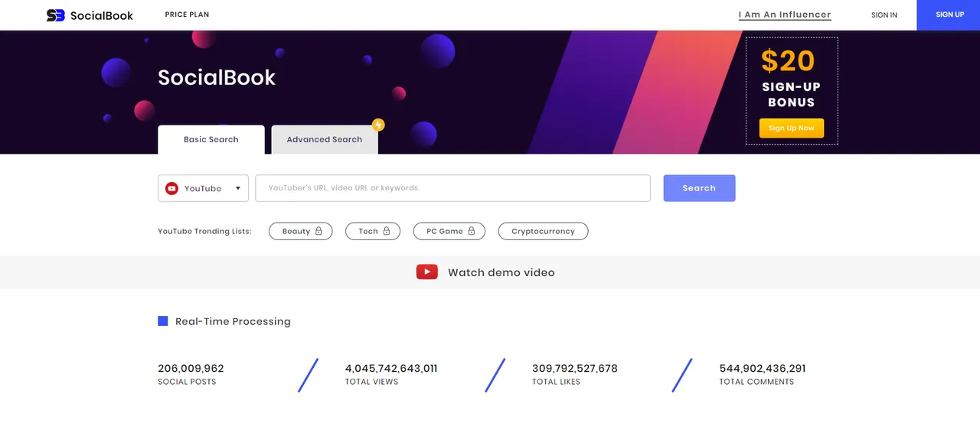Click the SOCIAL POSTS label
This screenshot has height=423, width=980.
click(187, 382)
